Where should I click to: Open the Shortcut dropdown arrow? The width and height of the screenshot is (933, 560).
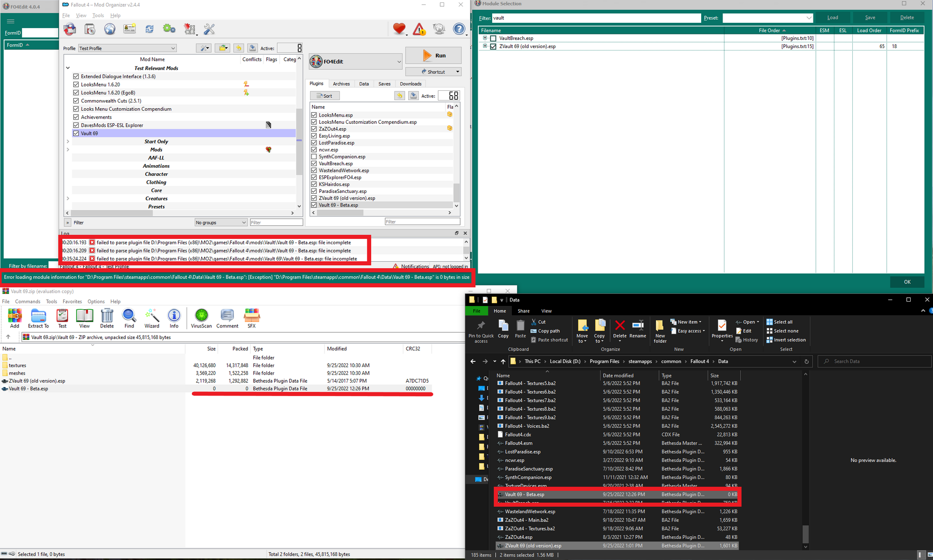pyautogui.click(x=457, y=72)
